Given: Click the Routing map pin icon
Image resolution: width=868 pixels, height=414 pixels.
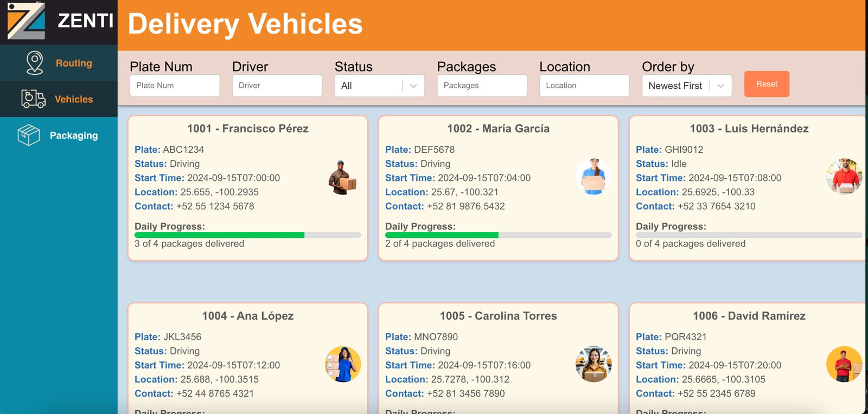Looking at the screenshot, I should tap(35, 63).
